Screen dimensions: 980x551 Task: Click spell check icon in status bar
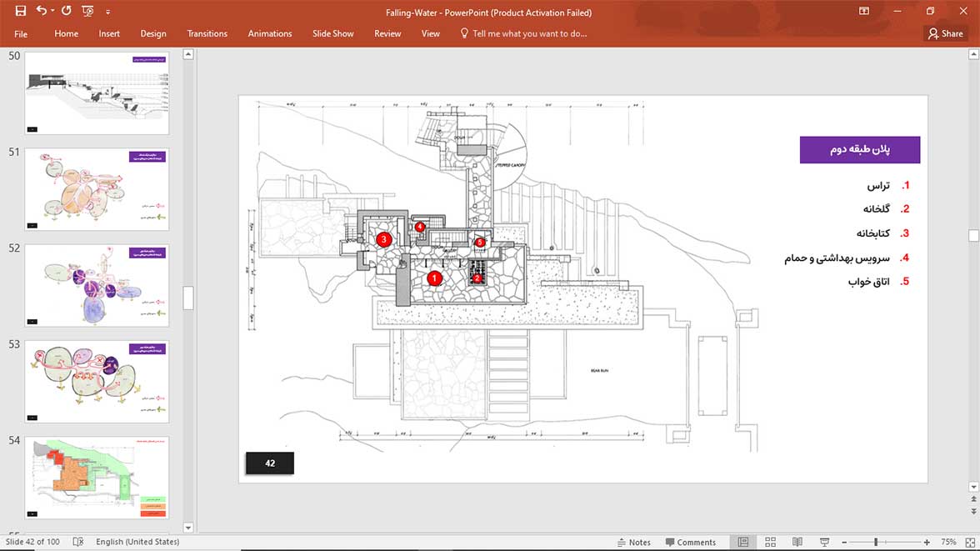(x=78, y=542)
